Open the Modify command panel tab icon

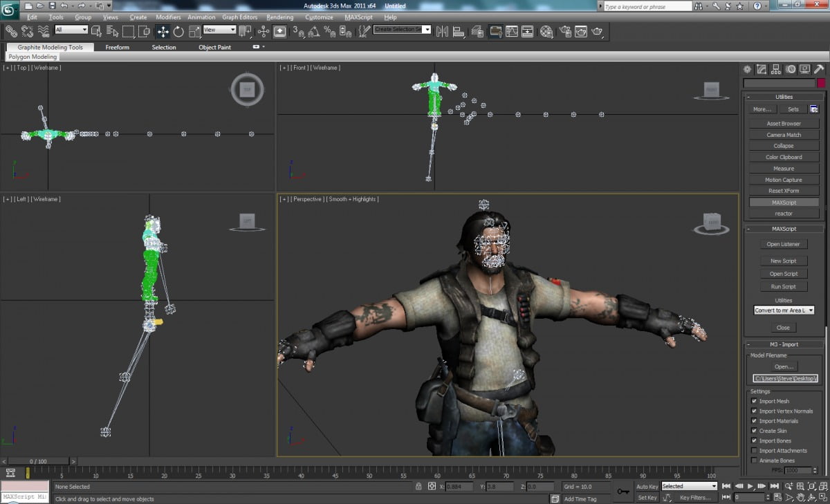(x=762, y=69)
